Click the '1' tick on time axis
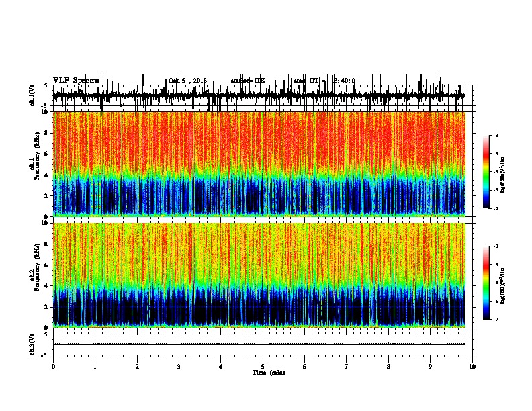The image size is (532, 411). (95, 367)
